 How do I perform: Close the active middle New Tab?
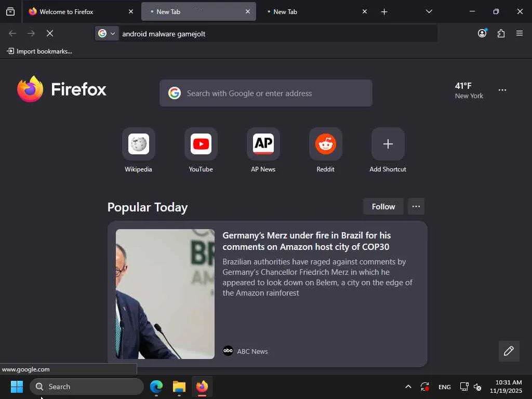point(248,12)
